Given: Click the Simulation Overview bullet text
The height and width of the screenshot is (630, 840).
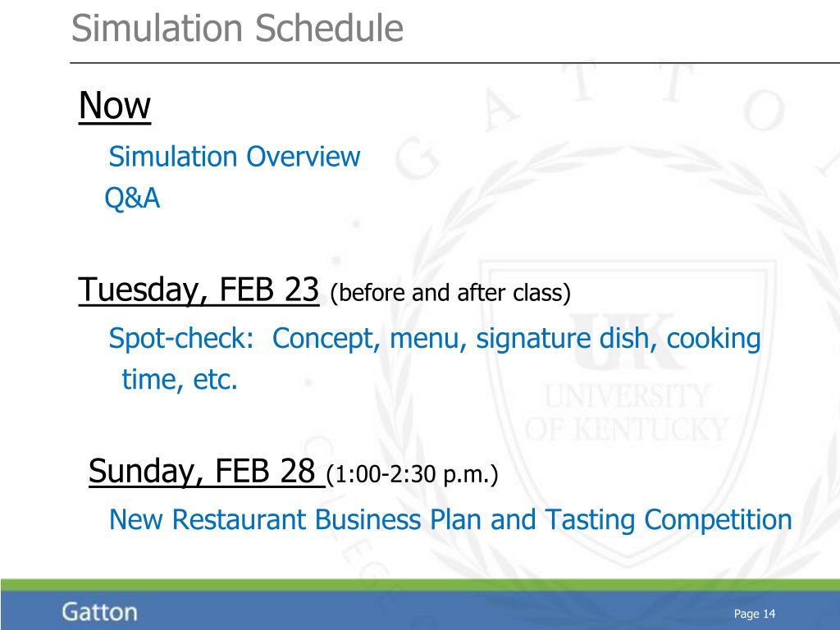Looking at the screenshot, I should [235, 157].
